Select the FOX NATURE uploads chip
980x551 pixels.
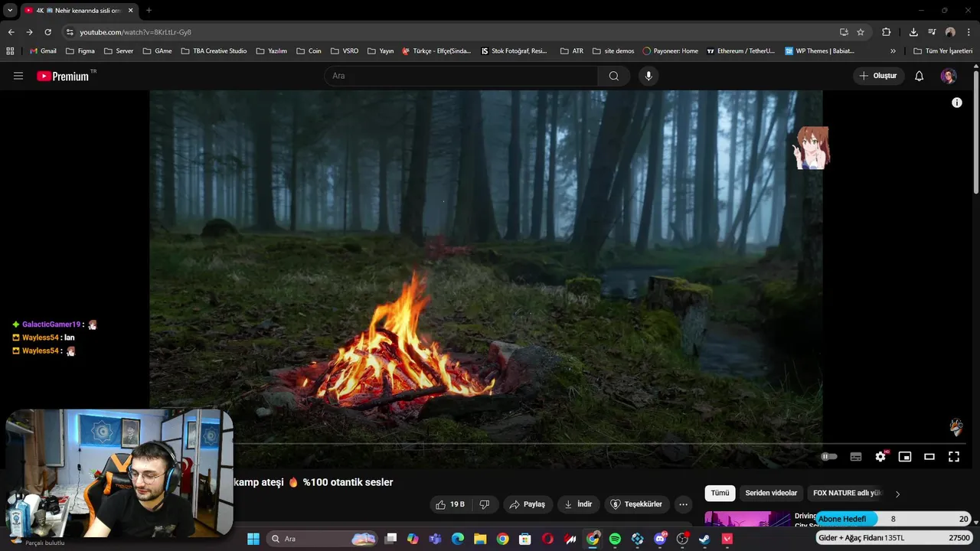(x=848, y=494)
